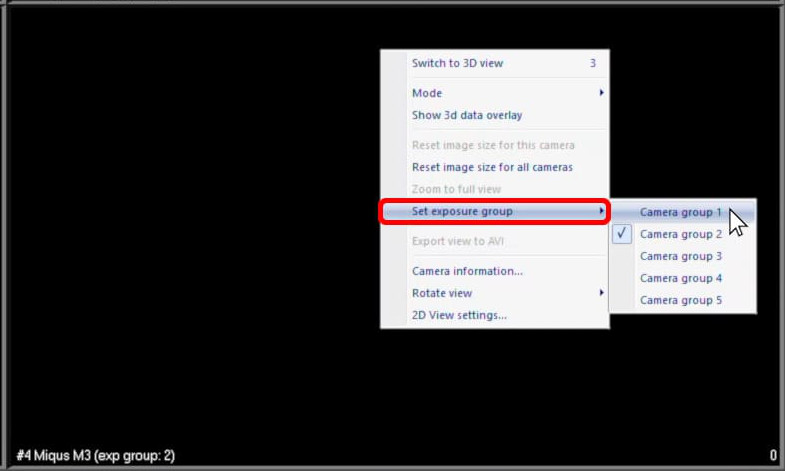This screenshot has width=785, height=471.
Task: Set exposure to Camera group 3
Action: [x=680, y=256]
